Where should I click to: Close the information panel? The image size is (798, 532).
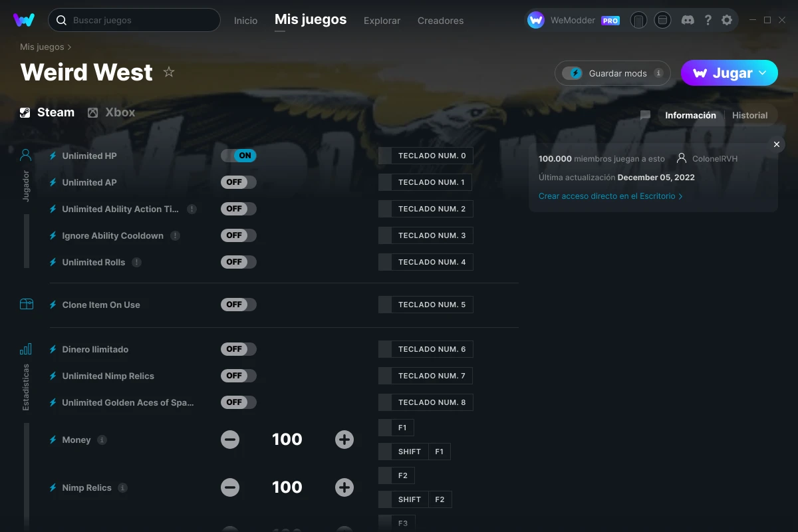[x=776, y=144]
